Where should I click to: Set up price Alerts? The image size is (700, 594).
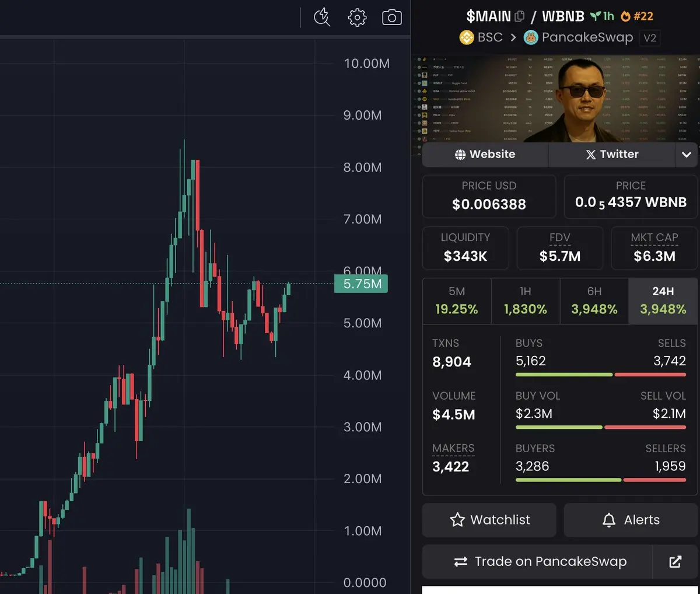[x=631, y=520]
